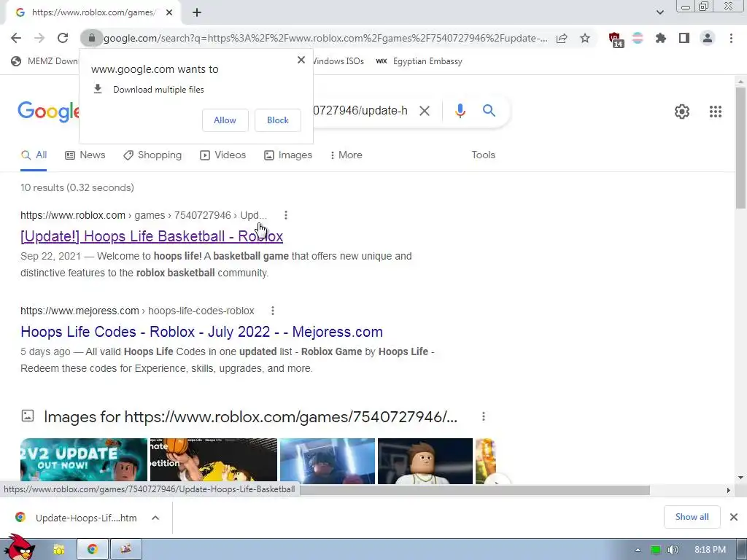Show hidden system tray icons

(638, 550)
